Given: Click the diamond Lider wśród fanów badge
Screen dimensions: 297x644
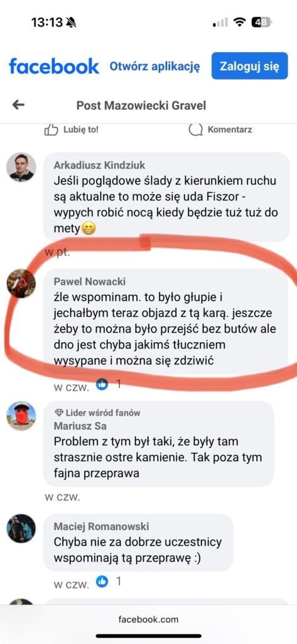Looking at the screenshot, I should 59,413.
